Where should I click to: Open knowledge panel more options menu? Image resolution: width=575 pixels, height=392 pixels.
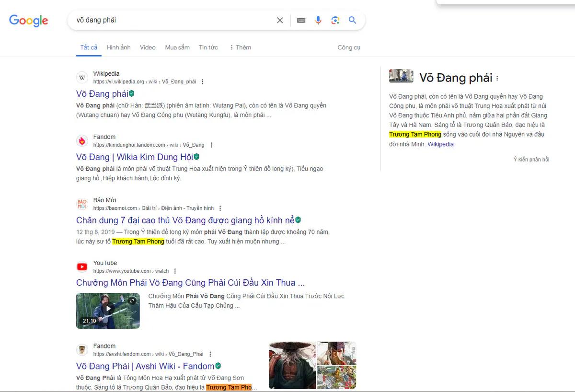(497, 78)
